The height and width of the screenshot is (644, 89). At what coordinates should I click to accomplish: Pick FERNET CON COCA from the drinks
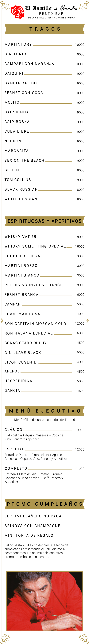[x=24, y=93]
